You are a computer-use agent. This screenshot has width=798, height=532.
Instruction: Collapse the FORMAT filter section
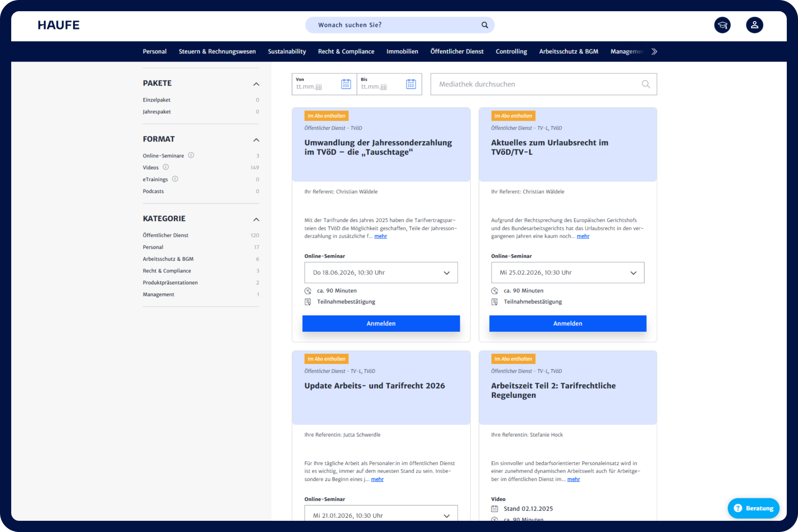(256, 140)
